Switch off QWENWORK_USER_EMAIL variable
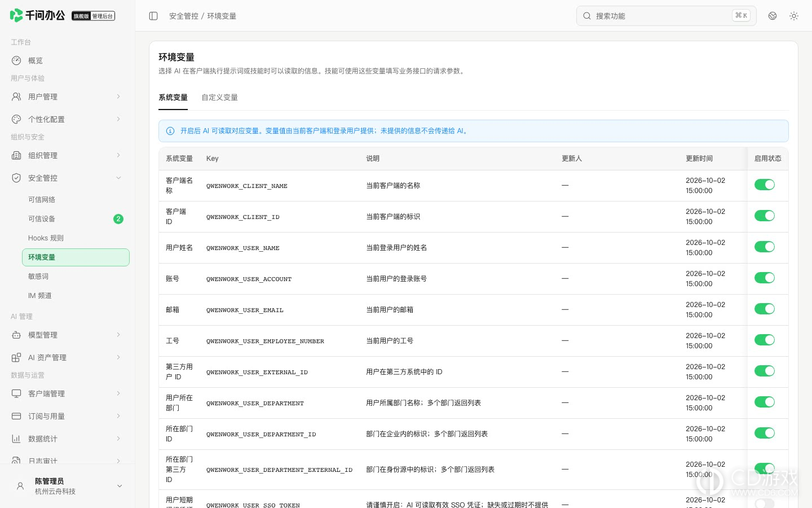The width and height of the screenshot is (812, 508). coord(765,309)
